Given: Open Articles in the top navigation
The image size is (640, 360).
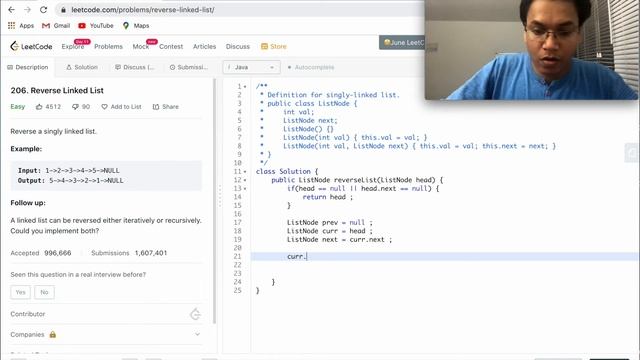Looking at the screenshot, I should point(204,46).
